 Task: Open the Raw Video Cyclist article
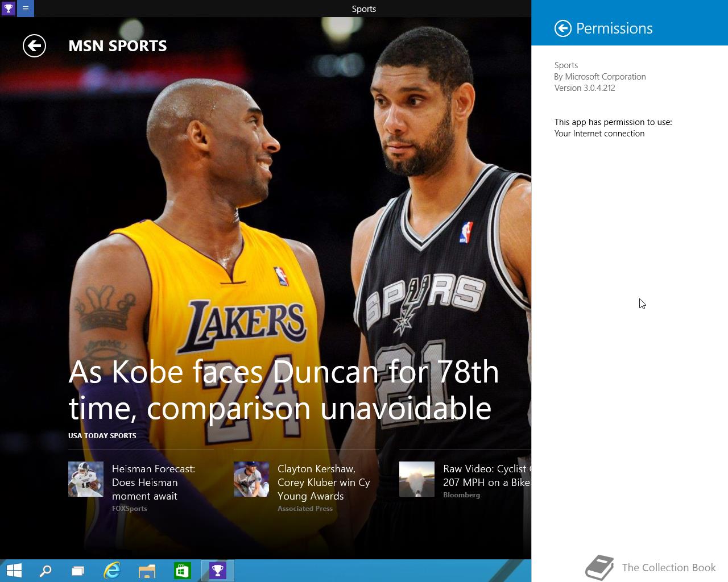click(487, 476)
